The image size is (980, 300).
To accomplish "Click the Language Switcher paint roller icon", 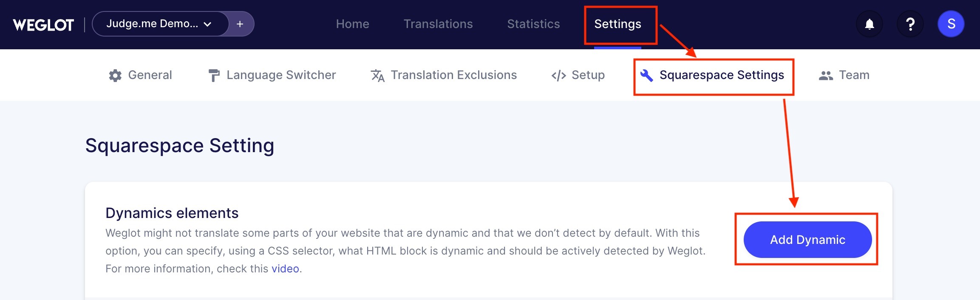I will tap(214, 76).
